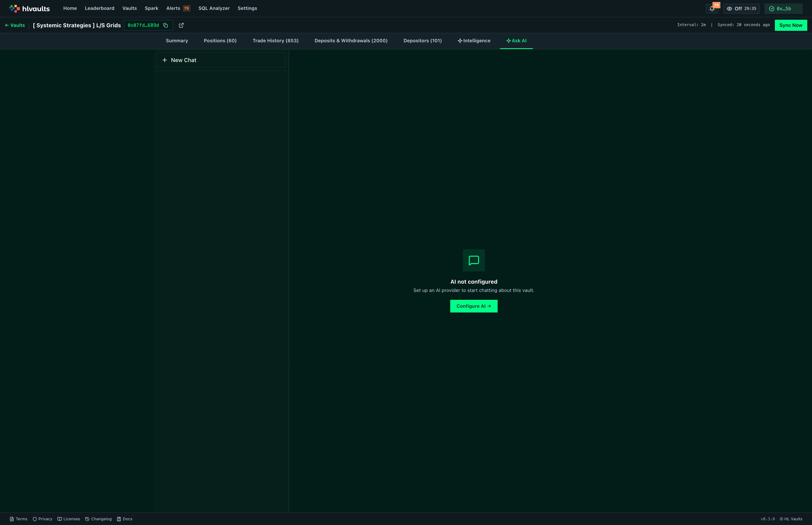Open the Docs footer link
The image size is (812, 525).
[x=125, y=519]
